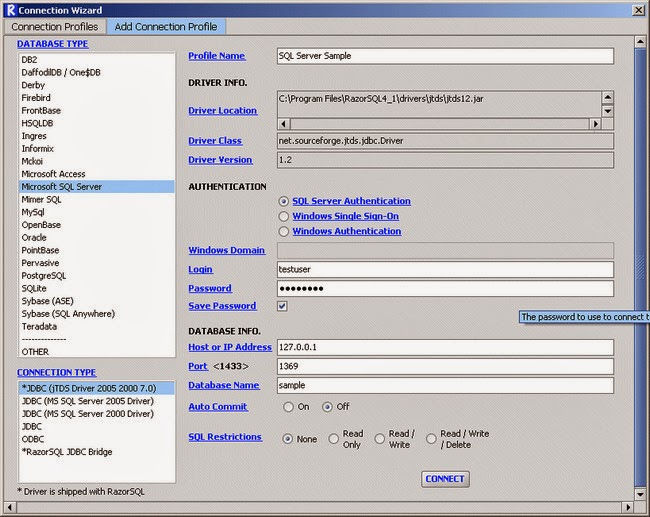Screen dimensions: 650x517
Task: Click SQL Server Authentication link text
Action: 352,201
